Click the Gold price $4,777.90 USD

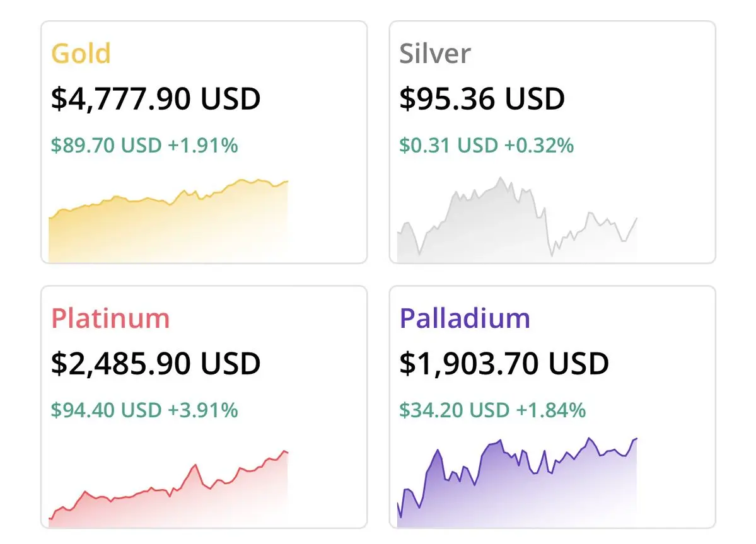156,99
